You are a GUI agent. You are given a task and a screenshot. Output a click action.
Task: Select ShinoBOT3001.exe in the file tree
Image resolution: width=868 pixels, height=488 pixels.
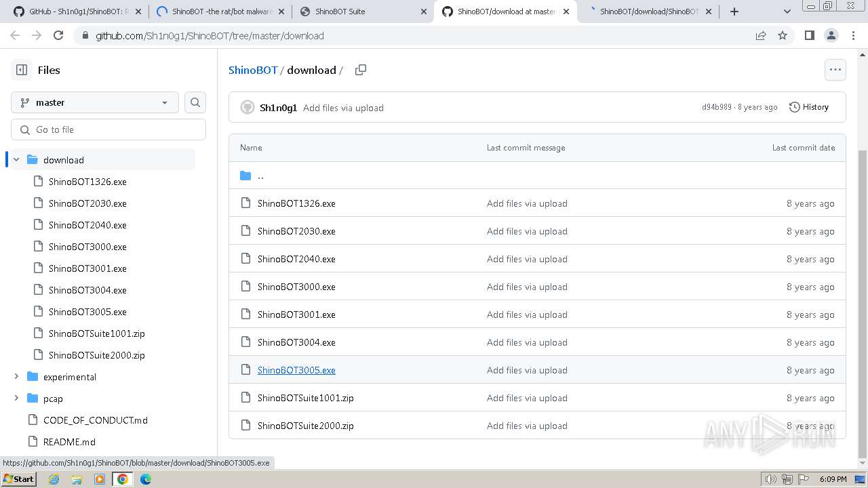point(87,268)
